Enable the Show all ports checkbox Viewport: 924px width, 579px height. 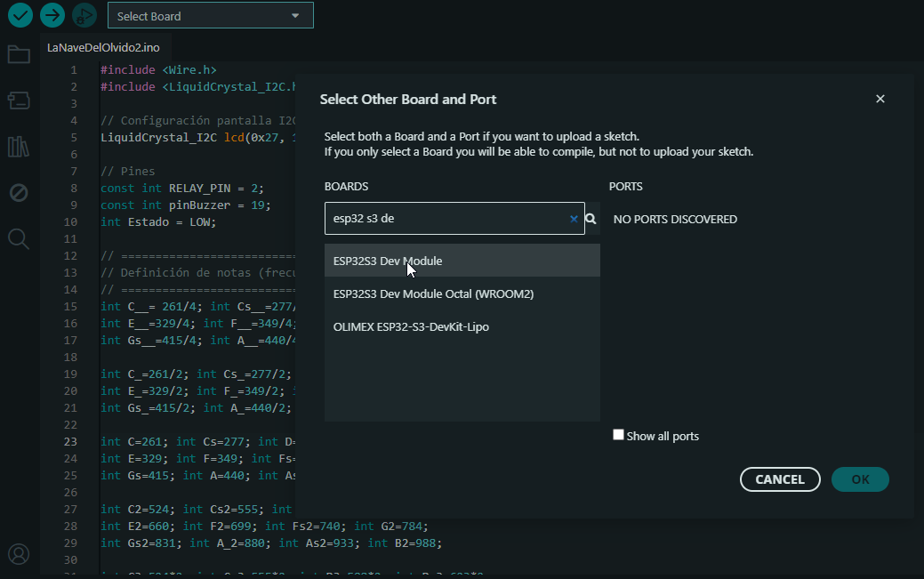pyautogui.click(x=618, y=435)
